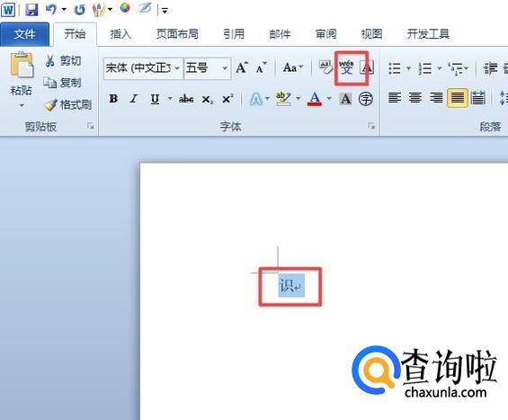
Task: Toggle Justify paragraph alignment
Action: (x=457, y=97)
